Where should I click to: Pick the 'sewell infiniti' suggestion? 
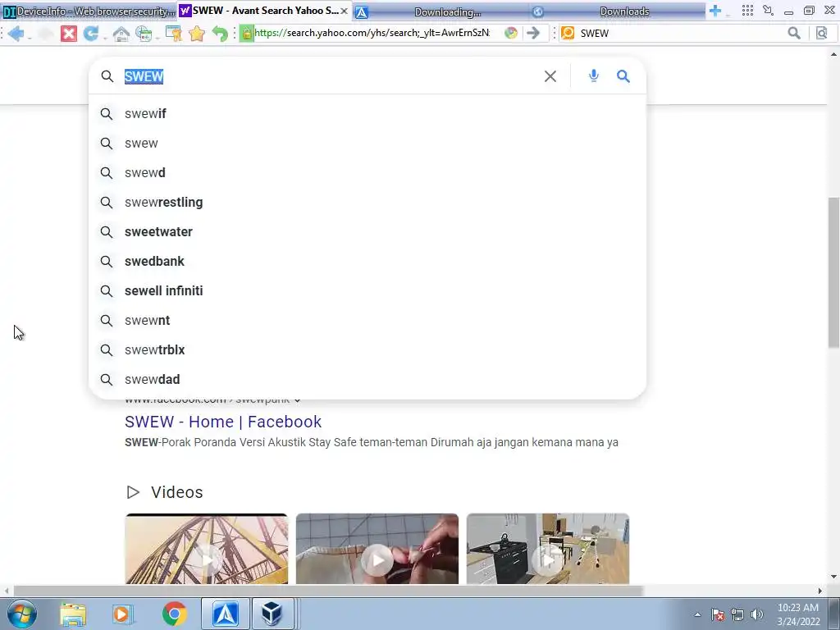(367, 290)
